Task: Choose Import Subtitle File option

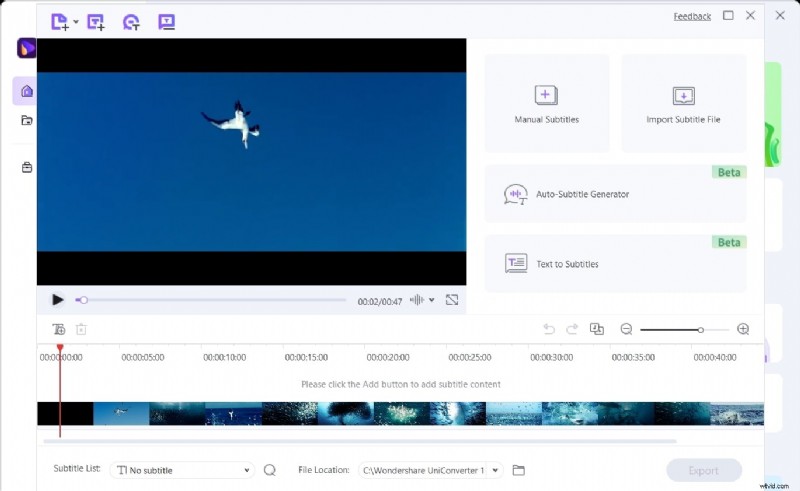Action: pyautogui.click(x=683, y=104)
